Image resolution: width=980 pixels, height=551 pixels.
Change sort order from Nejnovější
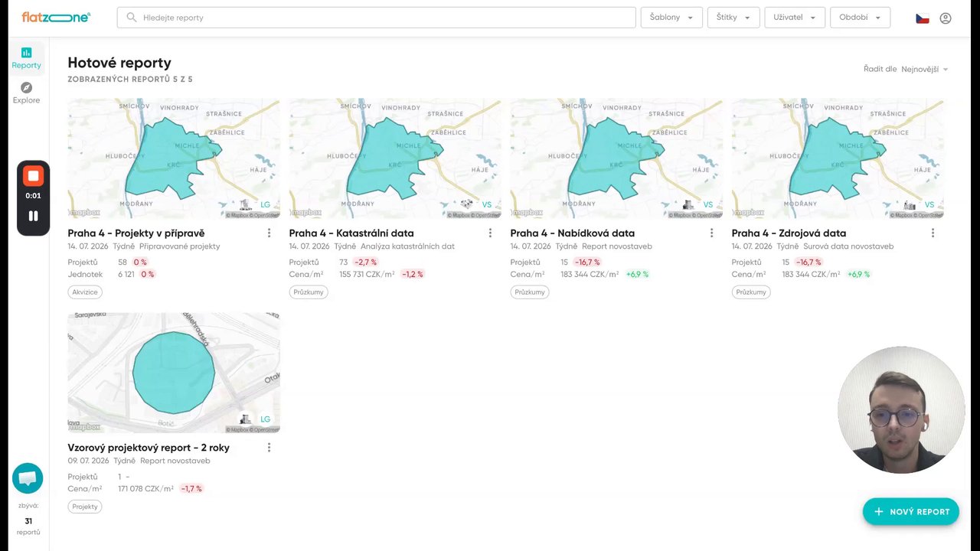tap(925, 69)
